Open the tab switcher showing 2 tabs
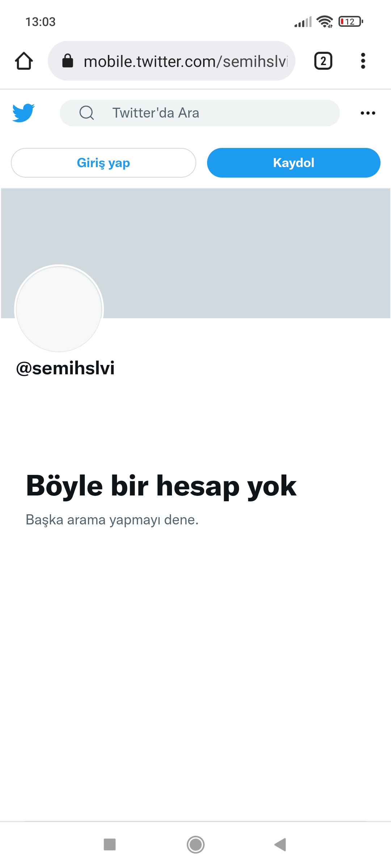Image resolution: width=391 pixels, height=868 pixels. [x=323, y=61]
